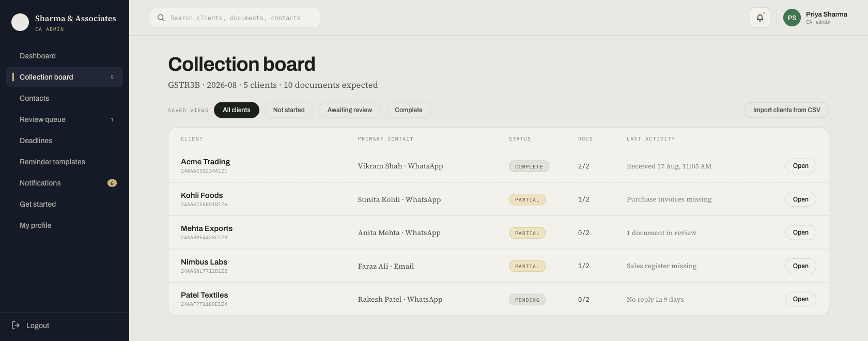
Task: Go to Contacts in sidebar
Action: pyautogui.click(x=65, y=98)
